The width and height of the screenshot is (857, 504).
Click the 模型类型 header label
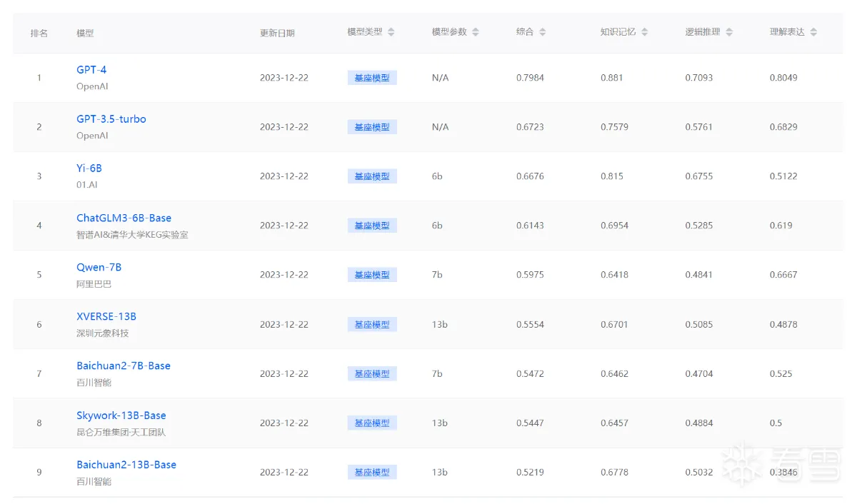[x=365, y=32]
